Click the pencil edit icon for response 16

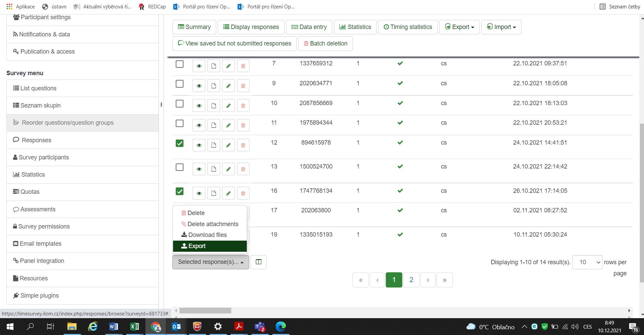pyautogui.click(x=228, y=193)
